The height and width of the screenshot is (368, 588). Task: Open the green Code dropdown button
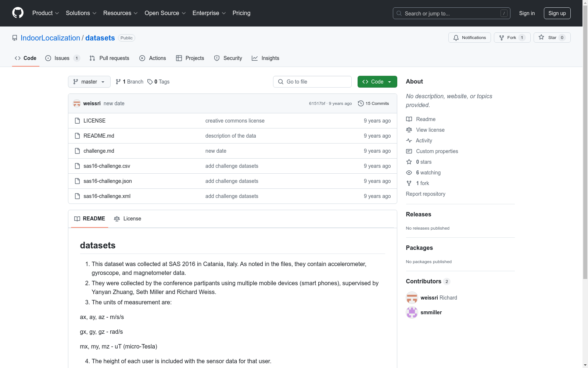pyautogui.click(x=377, y=82)
